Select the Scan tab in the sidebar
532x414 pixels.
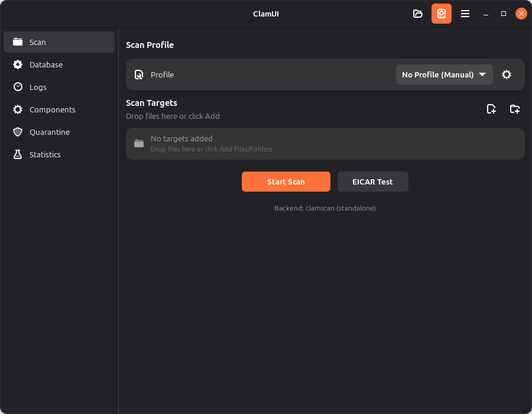(x=59, y=42)
